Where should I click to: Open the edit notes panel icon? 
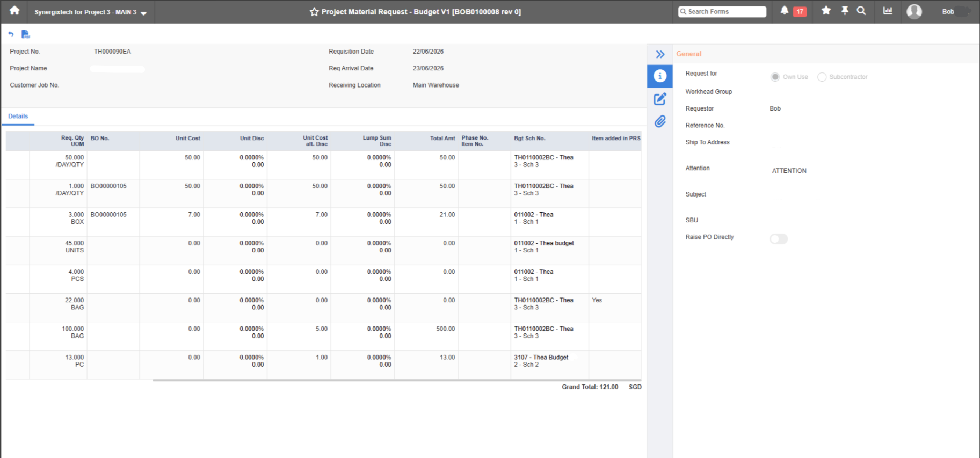(660, 99)
